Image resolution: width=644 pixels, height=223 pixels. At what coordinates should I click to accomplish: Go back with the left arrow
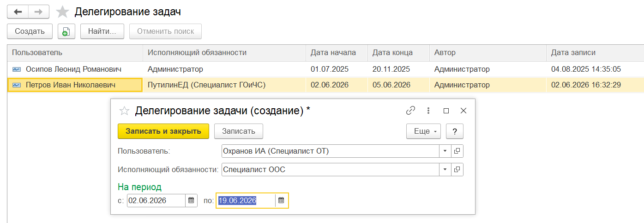tap(18, 12)
